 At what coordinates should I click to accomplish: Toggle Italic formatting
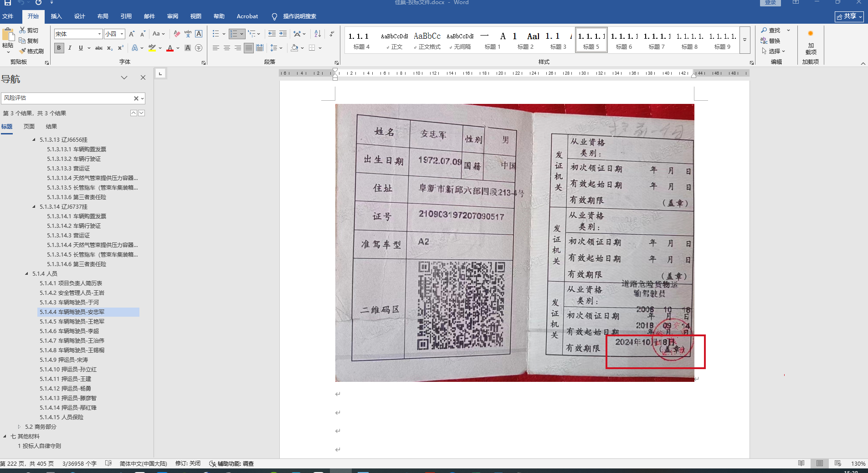70,48
